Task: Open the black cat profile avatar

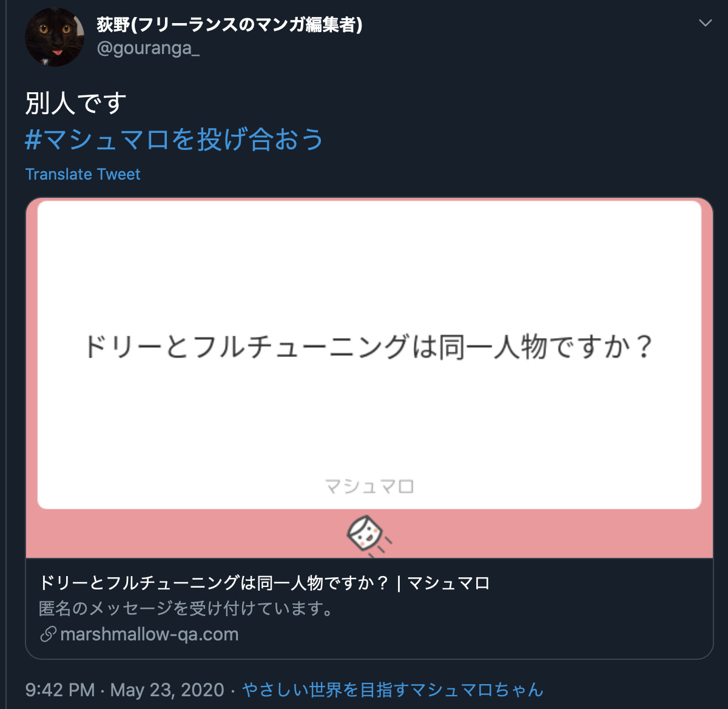Action: pos(55,37)
